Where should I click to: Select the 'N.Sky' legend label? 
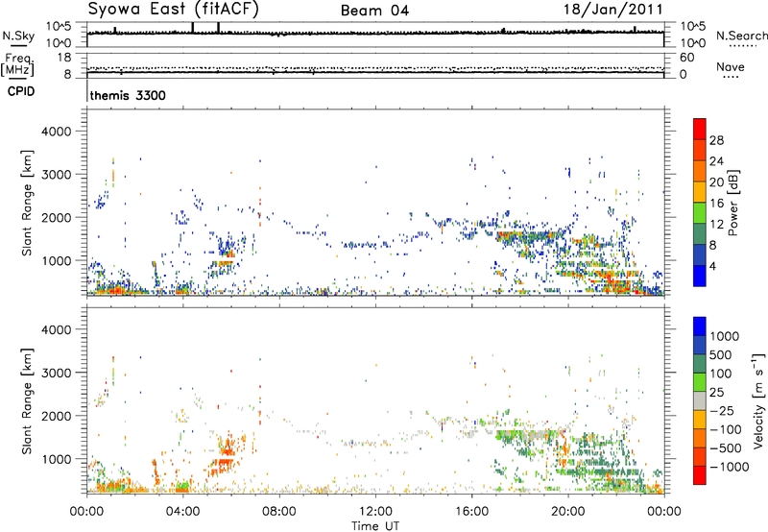tap(18, 36)
